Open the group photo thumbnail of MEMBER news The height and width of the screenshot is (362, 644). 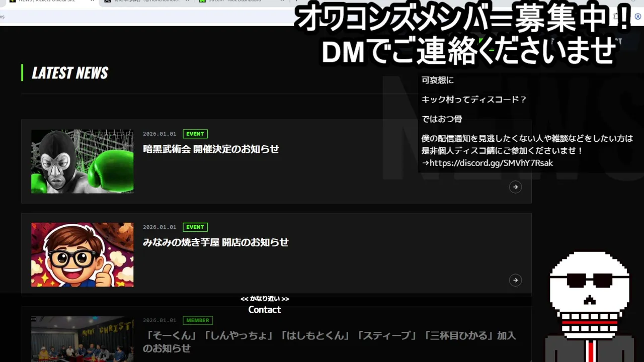(x=83, y=339)
